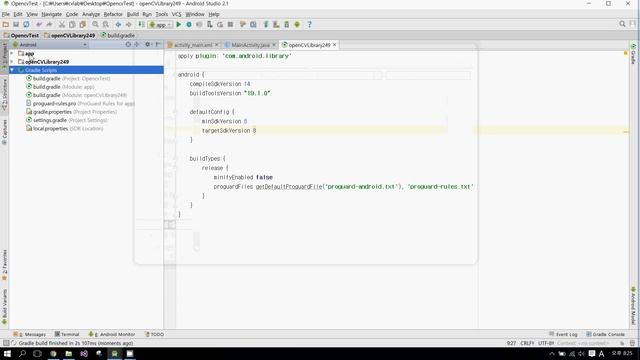The height and width of the screenshot is (360, 640).
Task: Open the Navigate menu
Action: [x=51, y=14]
